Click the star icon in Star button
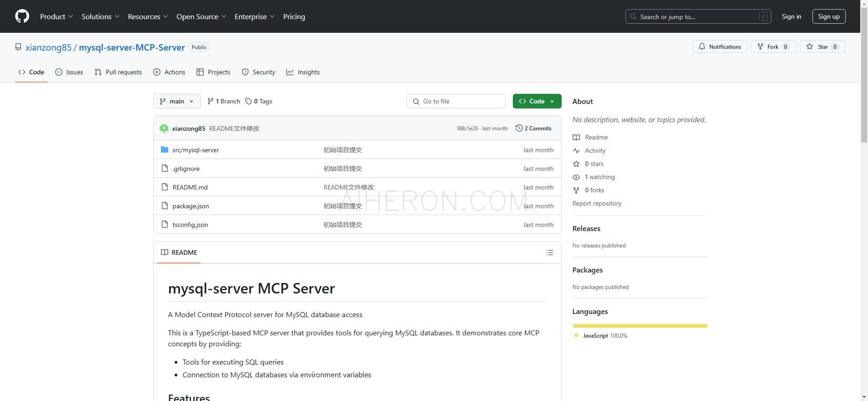Image resolution: width=868 pixels, height=401 pixels. (x=810, y=46)
